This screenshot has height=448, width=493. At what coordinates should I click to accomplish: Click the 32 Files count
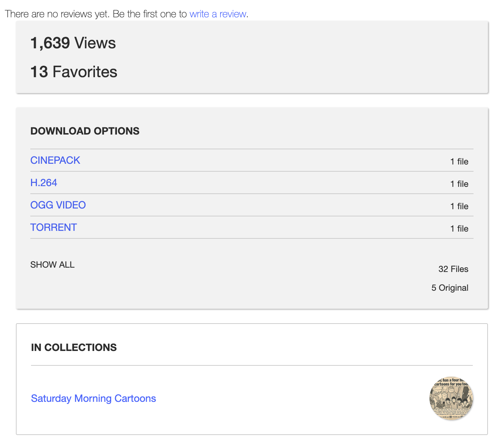453,269
